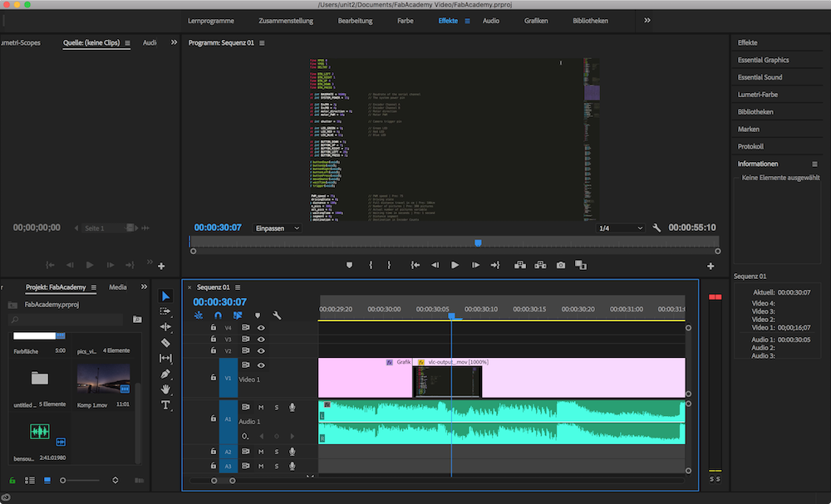
Task: Switch to Zusammenstellung workspace
Action: [286, 21]
